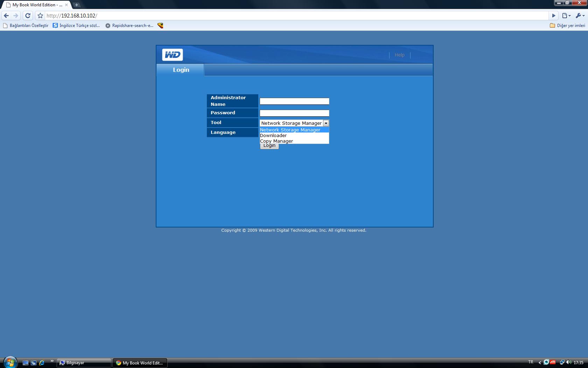Open Bağlantıları Özelleştir bookmark
Image resolution: width=588 pixels, height=368 pixels.
[x=26, y=25]
